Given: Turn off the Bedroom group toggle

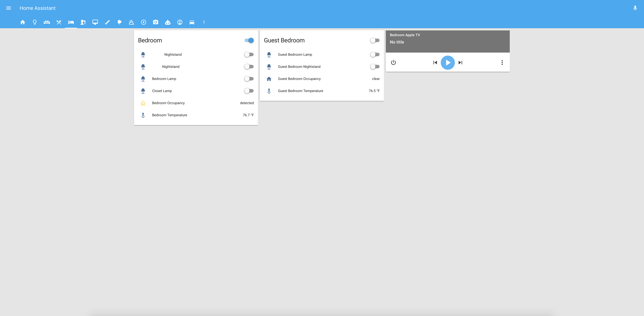Looking at the screenshot, I should (249, 40).
